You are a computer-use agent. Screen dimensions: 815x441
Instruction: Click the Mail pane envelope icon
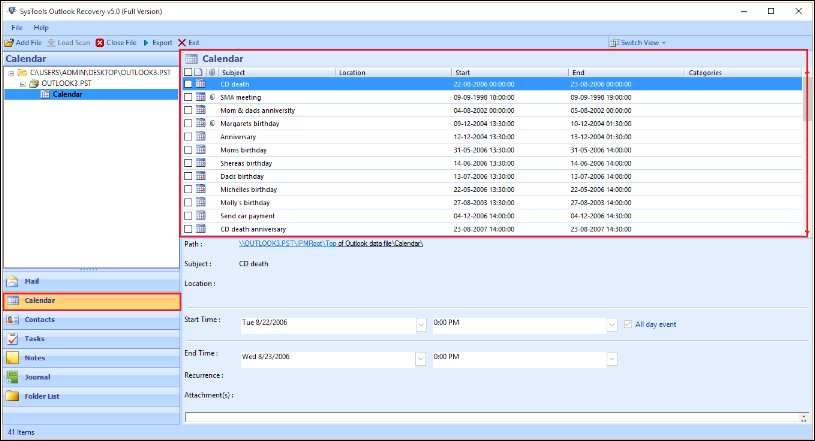click(x=12, y=281)
